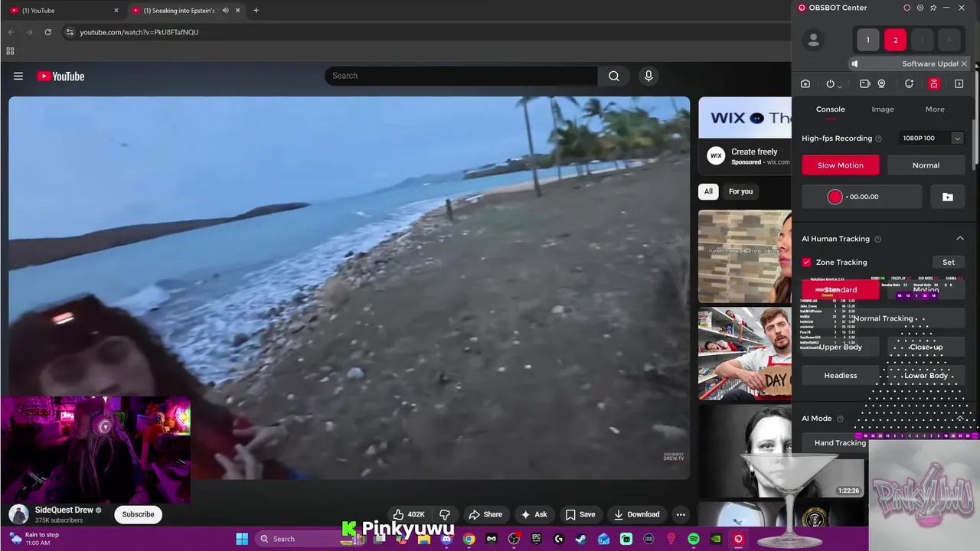Click the OBSBOT power icon
This screenshot has width=980, height=551.
(830, 84)
